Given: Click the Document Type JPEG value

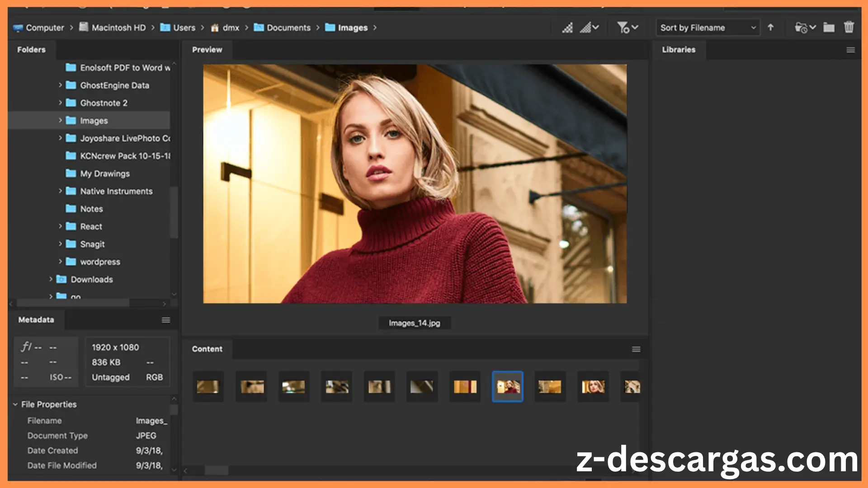Looking at the screenshot, I should point(146,436).
